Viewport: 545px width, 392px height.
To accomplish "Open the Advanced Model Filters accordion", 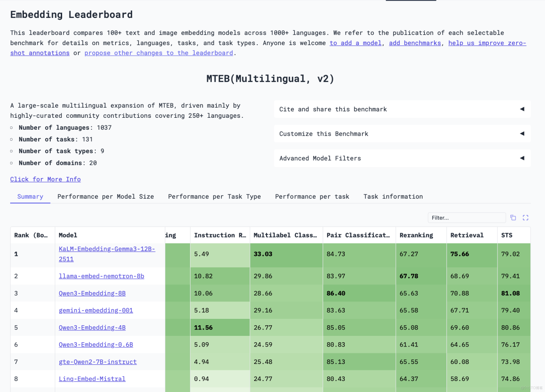I will pos(402,158).
